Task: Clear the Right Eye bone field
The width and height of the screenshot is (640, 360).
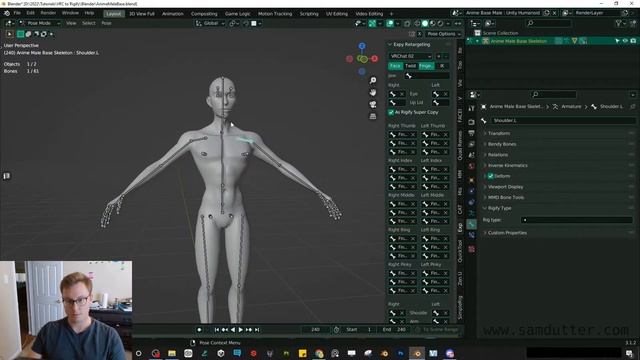Action: [402, 94]
